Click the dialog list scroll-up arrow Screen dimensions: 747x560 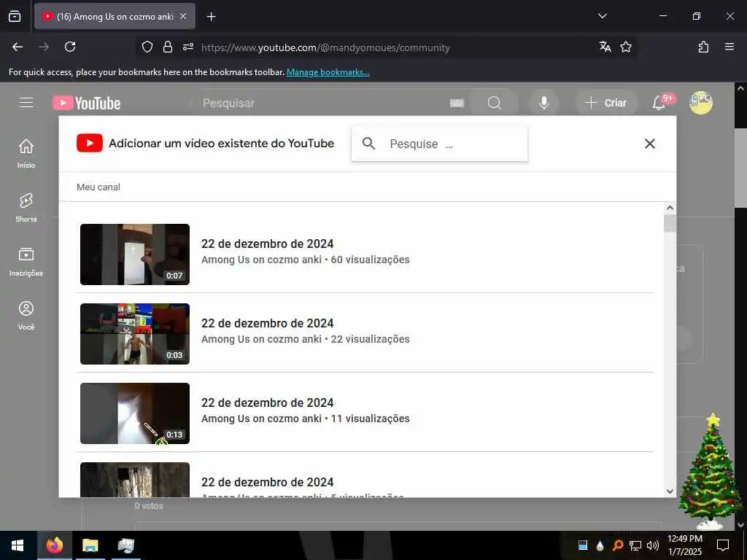point(670,208)
